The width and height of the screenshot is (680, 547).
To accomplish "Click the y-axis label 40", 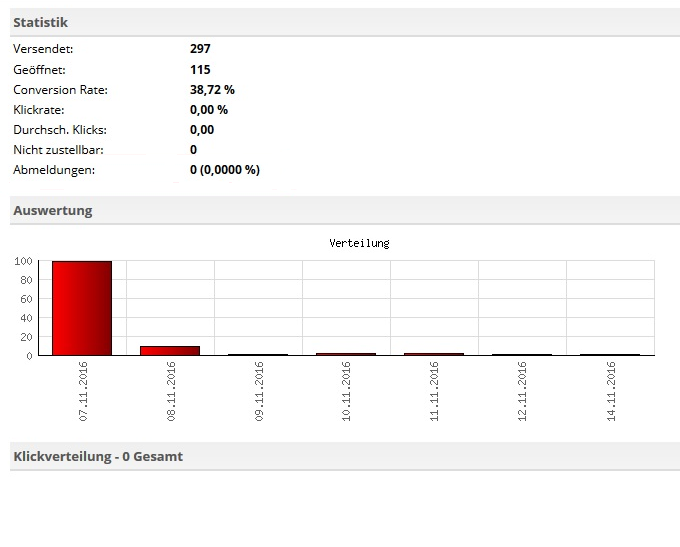I will pos(26,318).
